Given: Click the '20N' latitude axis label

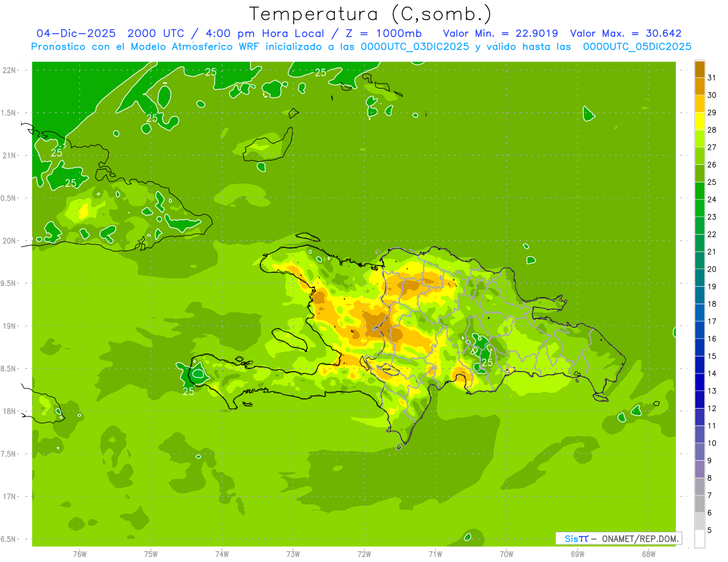Looking at the screenshot, I should [x=9, y=241].
